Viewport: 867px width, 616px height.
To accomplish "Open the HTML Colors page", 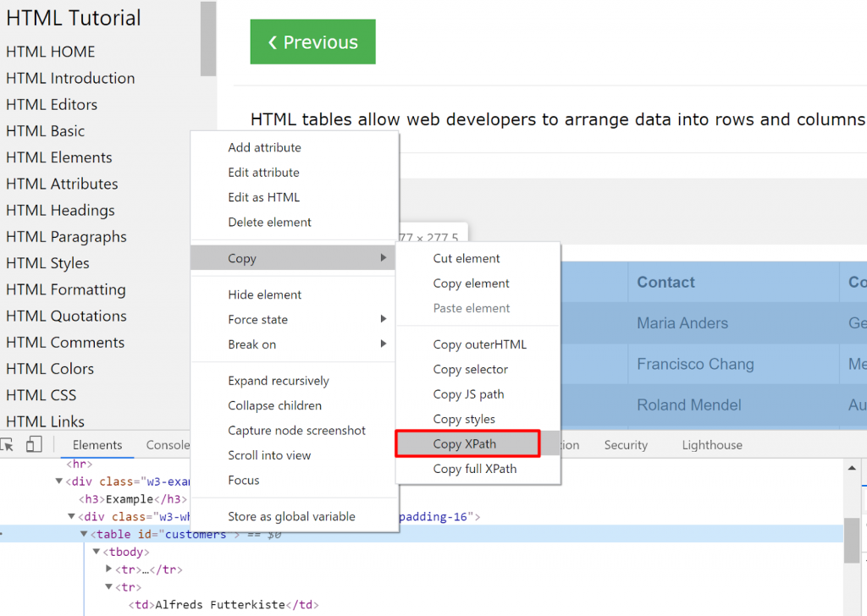I will [49, 368].
